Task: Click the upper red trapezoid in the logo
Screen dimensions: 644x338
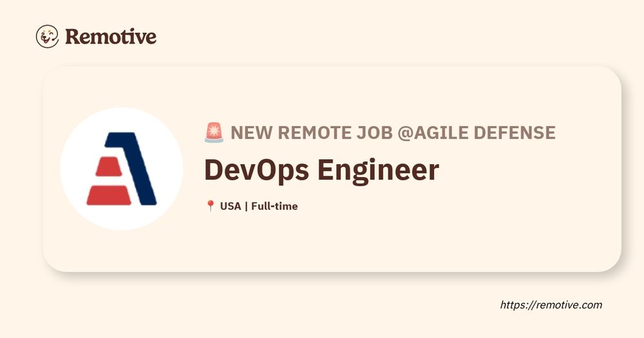Action: [x=108, y=166]
